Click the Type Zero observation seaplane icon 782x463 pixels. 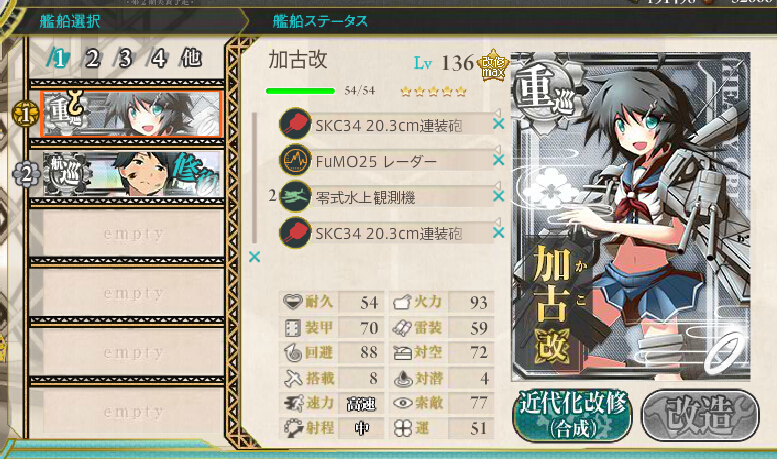[x=295, y=197]
